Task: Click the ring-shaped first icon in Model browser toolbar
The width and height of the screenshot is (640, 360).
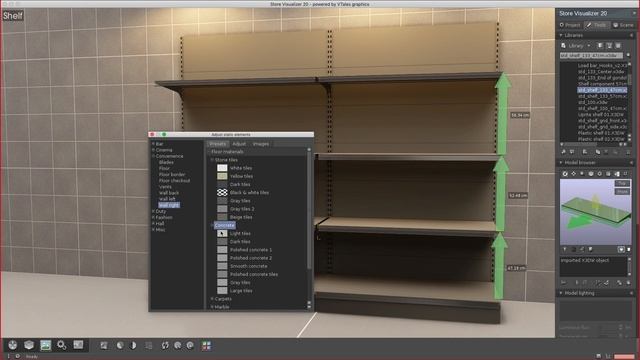Action: pyautogui.click(x=565, y=174)
